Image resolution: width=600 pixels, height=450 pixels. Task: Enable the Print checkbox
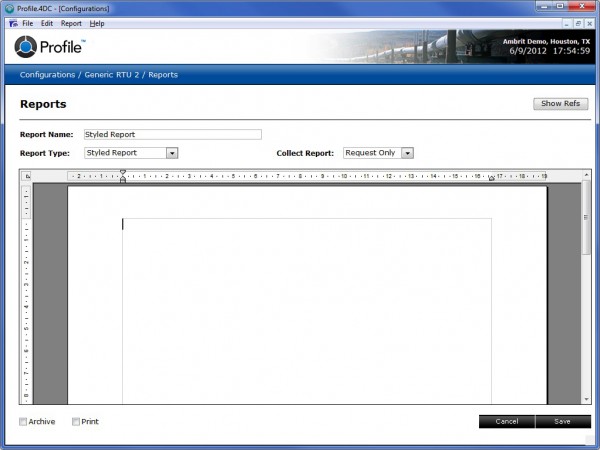pos(76,422)
